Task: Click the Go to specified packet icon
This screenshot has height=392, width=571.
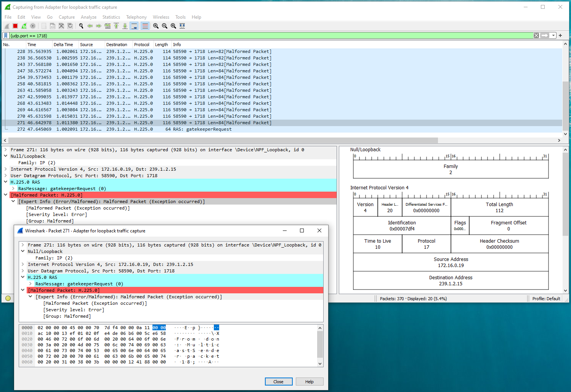Action: click(x=107, y=26)
